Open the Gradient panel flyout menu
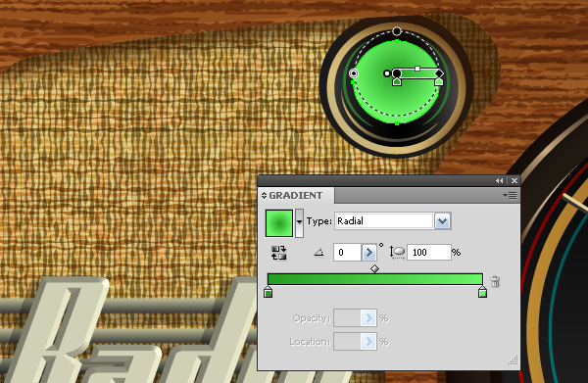The image size is (588, 383). click(510, 196)
